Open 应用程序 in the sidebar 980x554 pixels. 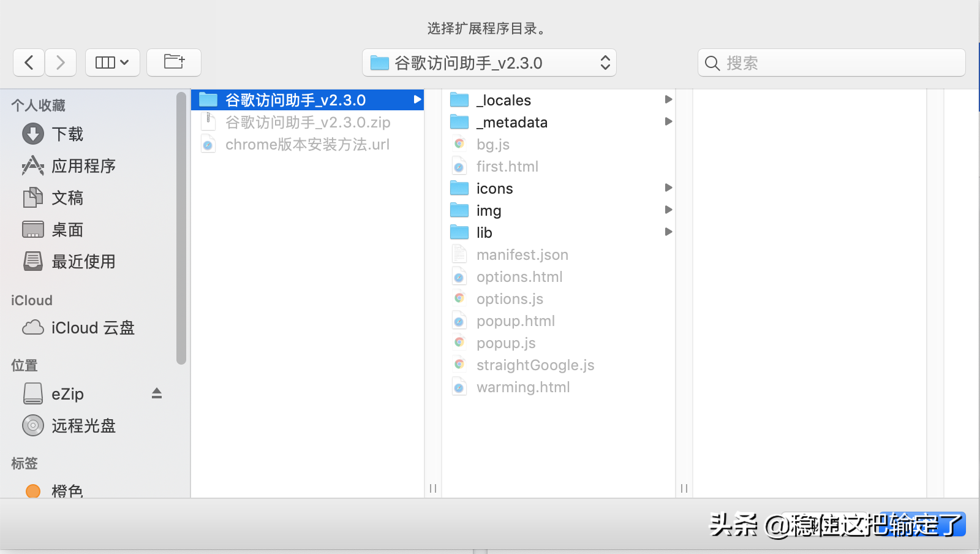[x=83, y=166]
